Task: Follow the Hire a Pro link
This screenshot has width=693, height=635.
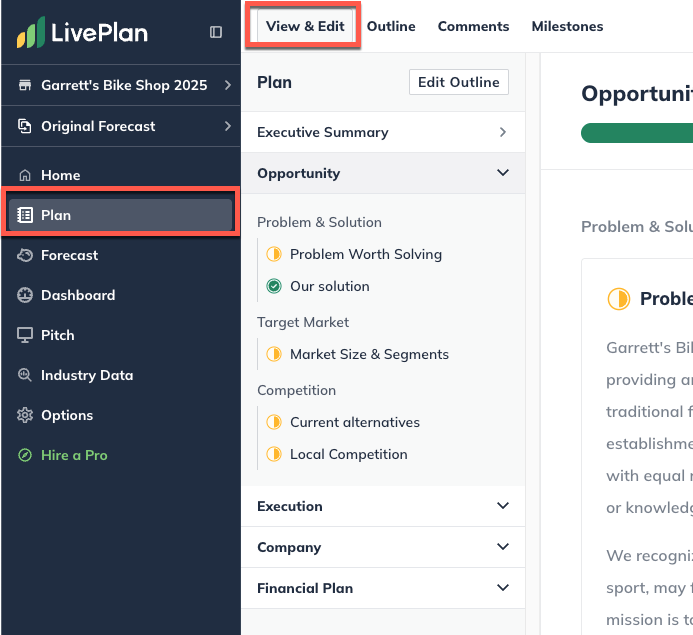Action: click(x=74, y=455)
